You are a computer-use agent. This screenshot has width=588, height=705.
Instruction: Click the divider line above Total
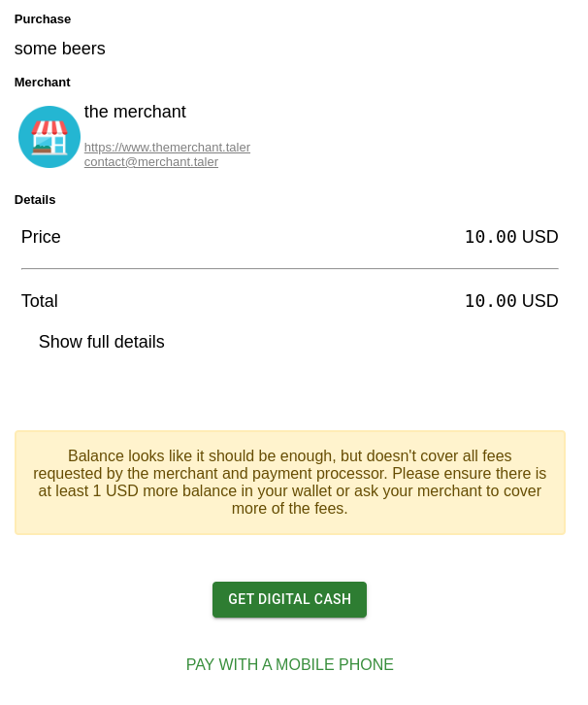[290, 268]
